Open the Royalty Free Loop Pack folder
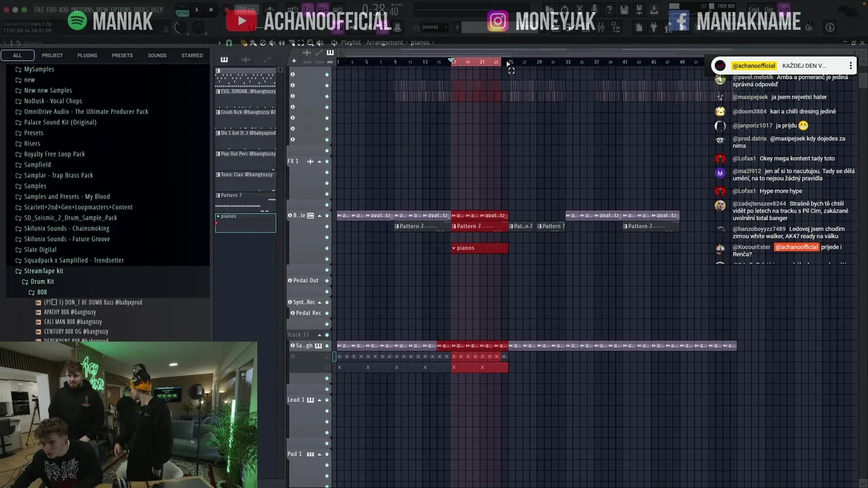 [54, 154]
